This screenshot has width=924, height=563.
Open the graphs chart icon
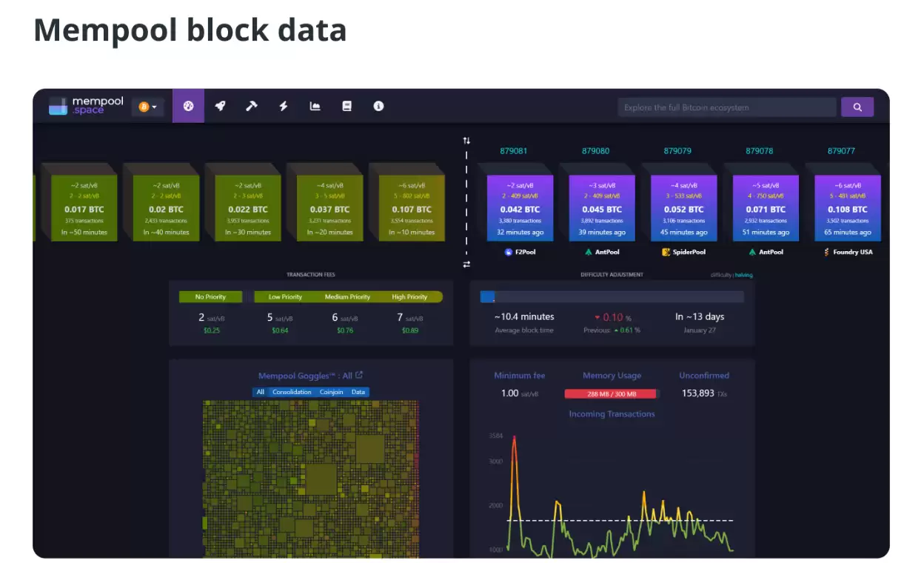[315, 106]
